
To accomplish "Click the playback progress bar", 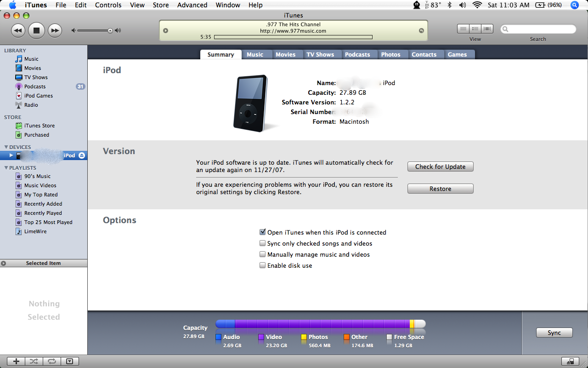I will tap(293, 37).
